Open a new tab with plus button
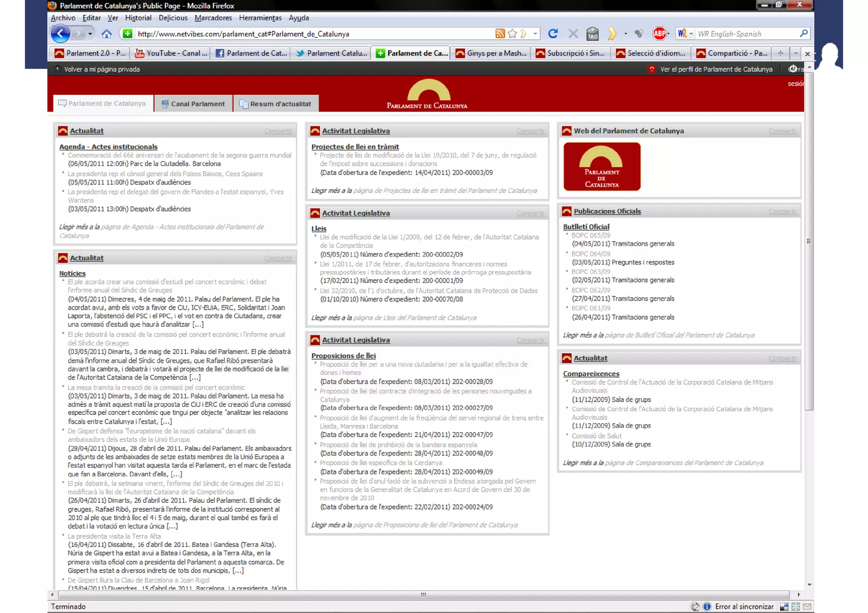The width and height of the screenshot is (868, 613). 780,53
